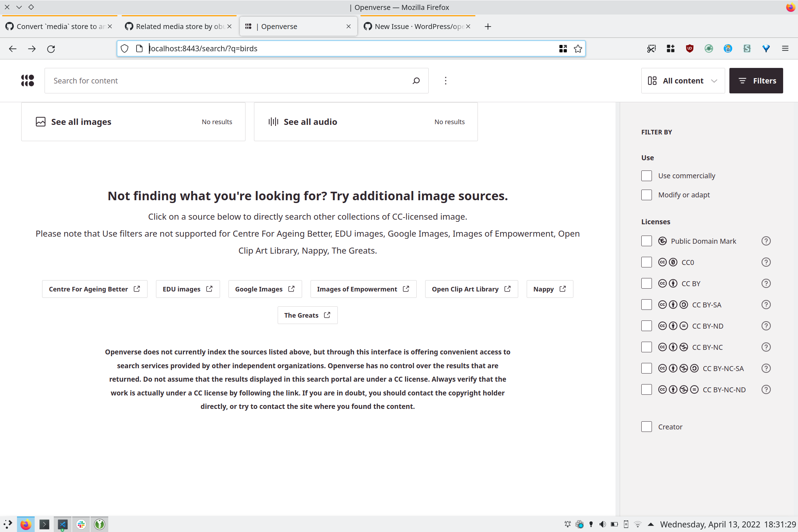Enable the Use commercially filter
Viewport: 798px width, 532px height.
point(647,175)
